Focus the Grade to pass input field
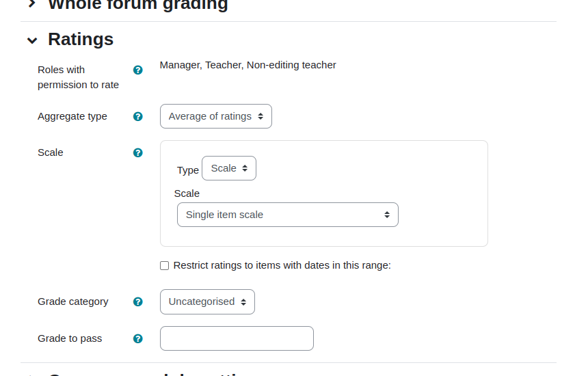 (237, 338)
